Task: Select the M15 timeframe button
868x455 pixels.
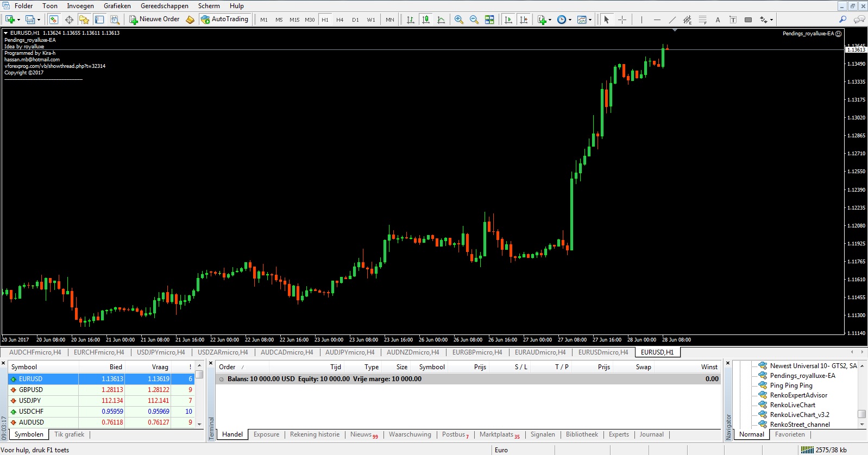Action: [294, 20]
